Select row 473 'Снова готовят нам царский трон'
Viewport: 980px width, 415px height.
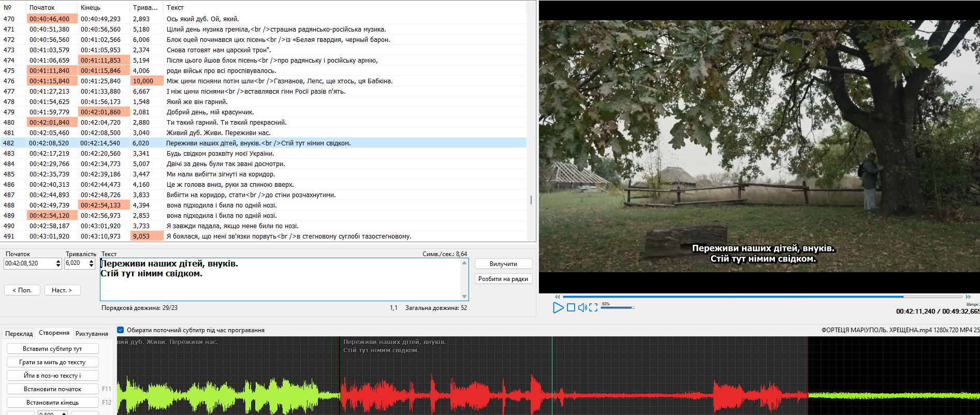click(x=264, y=50)
